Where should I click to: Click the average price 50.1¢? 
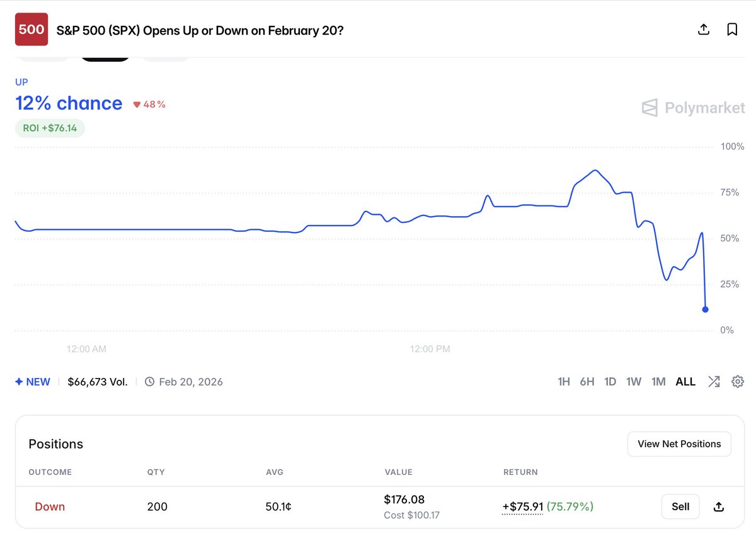point(279,506)
